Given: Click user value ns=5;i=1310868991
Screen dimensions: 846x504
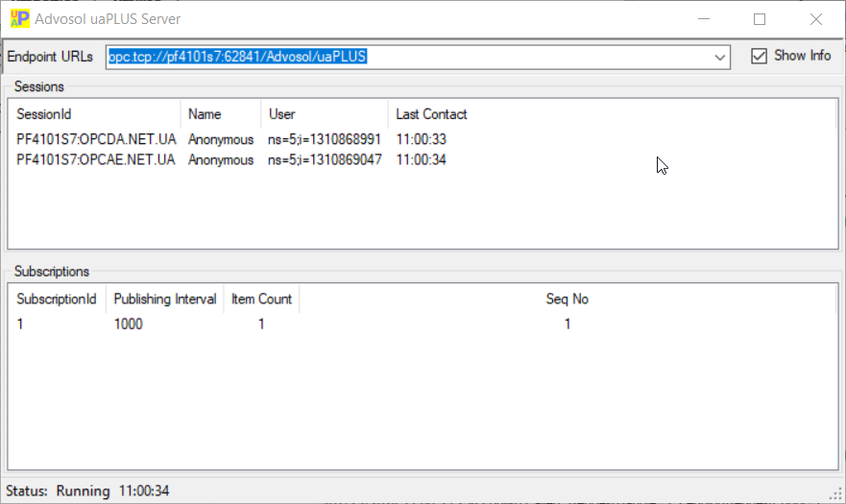Looking at the screenshot, I should coord(325,140).
